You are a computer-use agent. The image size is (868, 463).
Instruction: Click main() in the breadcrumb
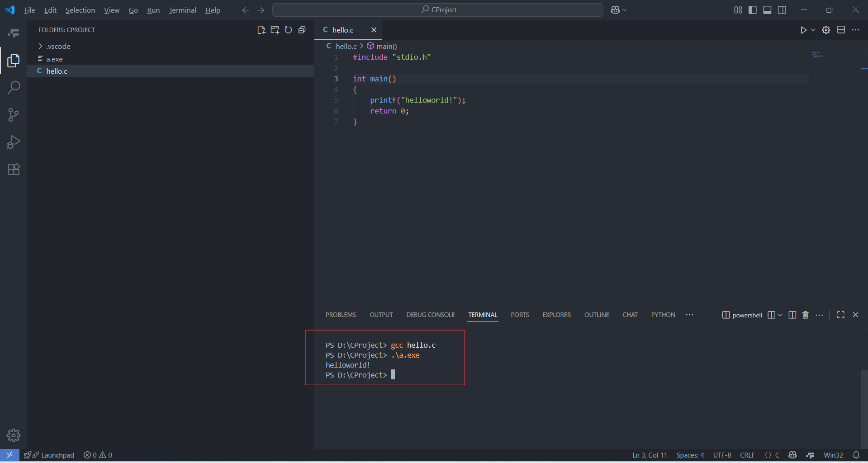coord(382,46)
